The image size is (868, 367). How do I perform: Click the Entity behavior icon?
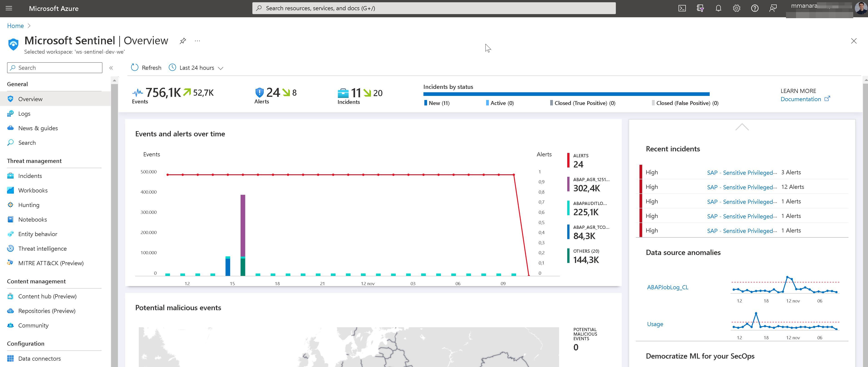[10, 234]
